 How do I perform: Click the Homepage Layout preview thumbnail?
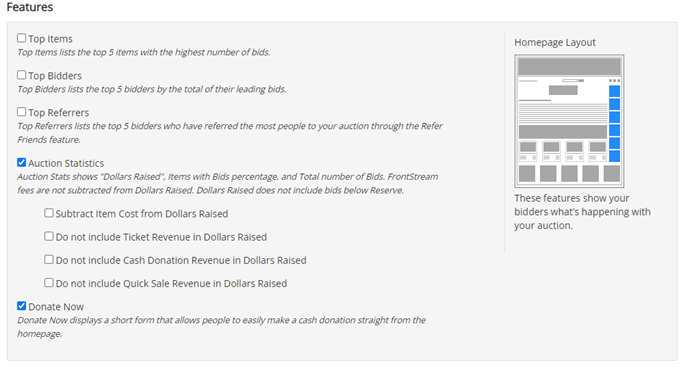(x=569, y=121)
